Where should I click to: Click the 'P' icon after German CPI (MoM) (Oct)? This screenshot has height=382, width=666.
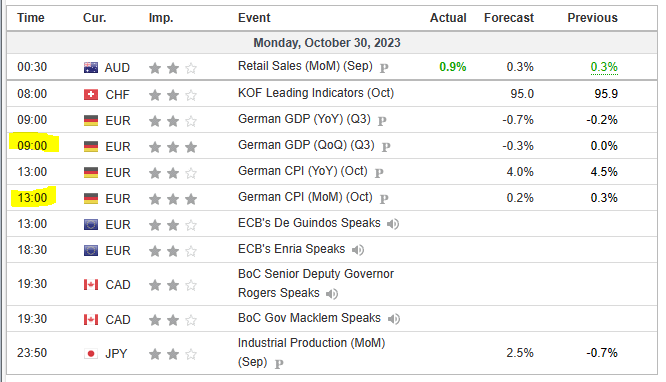(384, 199)
